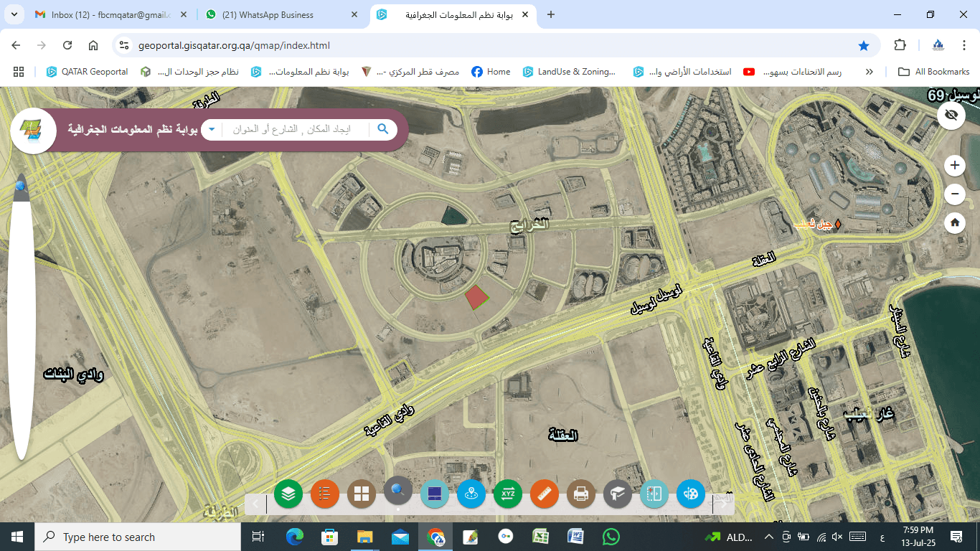Expand the search box dropdown arrow
This screenshot has width=980, height=551.
tap(212, 129)
